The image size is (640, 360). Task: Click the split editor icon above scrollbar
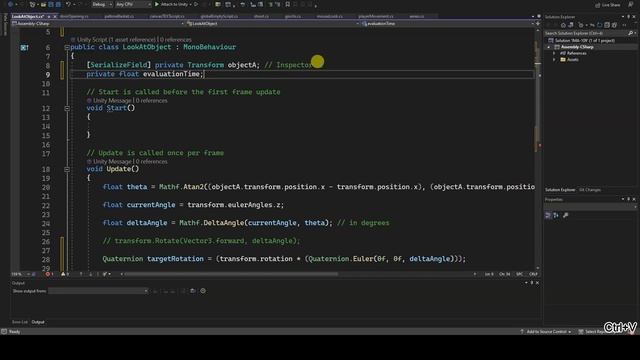538,24
